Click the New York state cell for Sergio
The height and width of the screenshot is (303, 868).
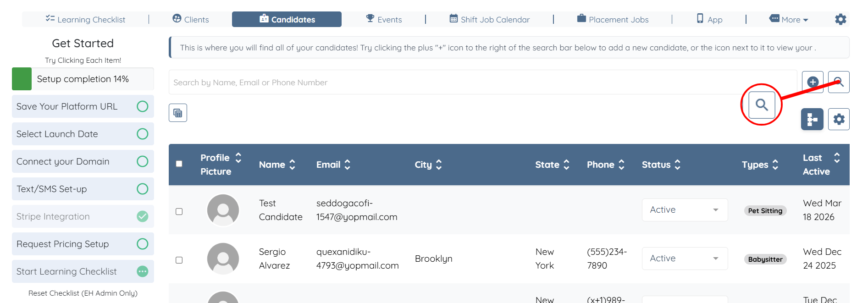545,259
